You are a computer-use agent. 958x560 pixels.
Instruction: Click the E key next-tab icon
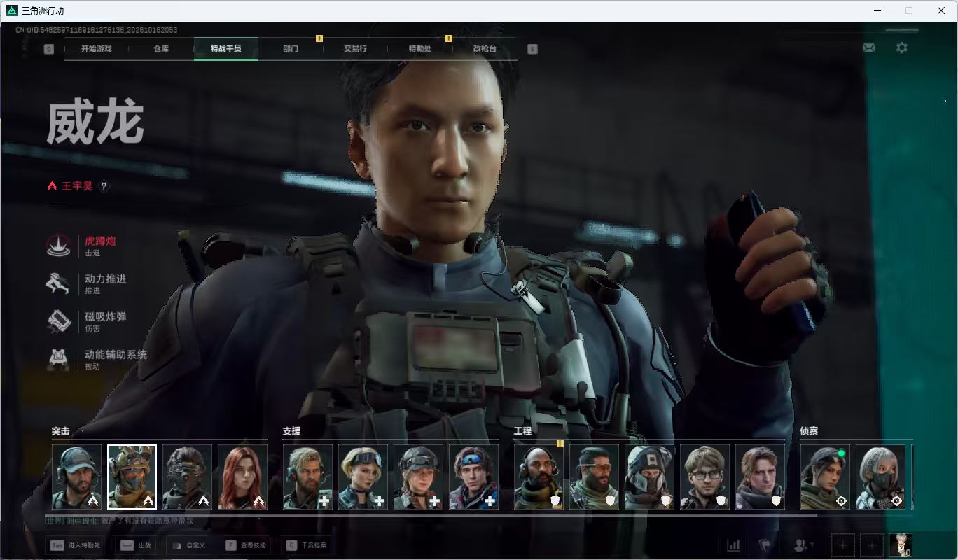click(x=532, y=49)
